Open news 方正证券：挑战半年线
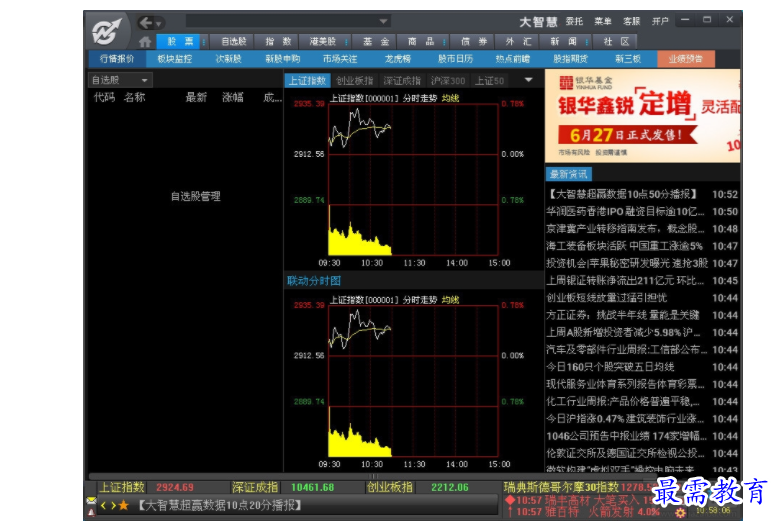The width and height of the screenshot is (776, 523). click(x=643, y=315)
